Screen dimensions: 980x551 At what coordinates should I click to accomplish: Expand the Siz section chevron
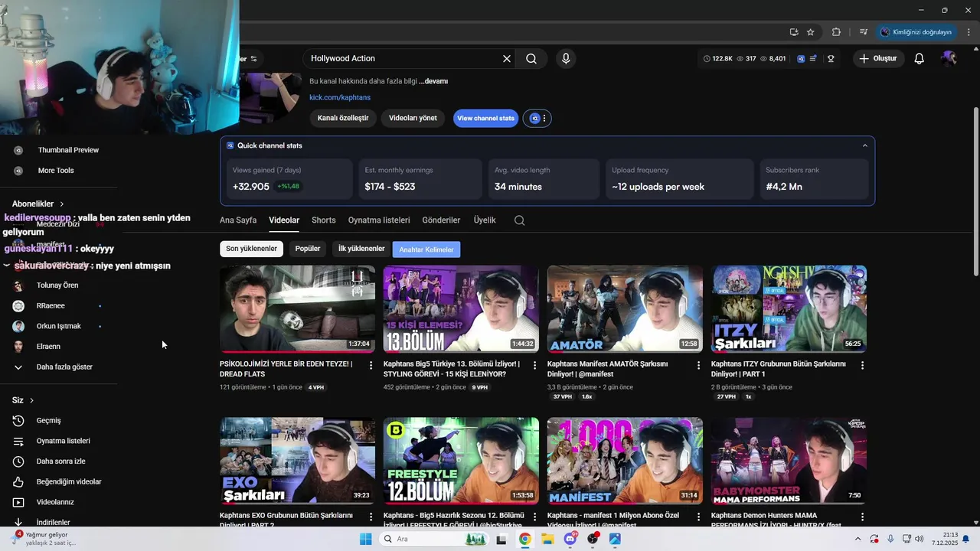pos(31,400)
